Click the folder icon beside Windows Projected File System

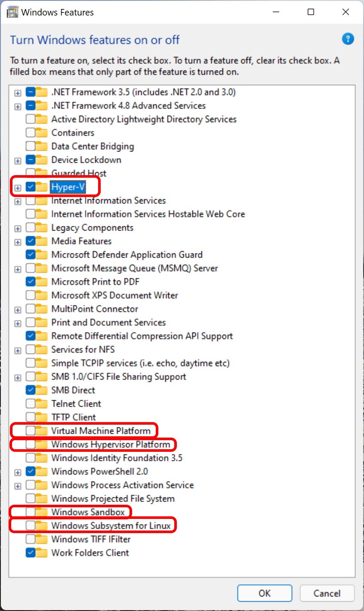click(x=42, y=498)
